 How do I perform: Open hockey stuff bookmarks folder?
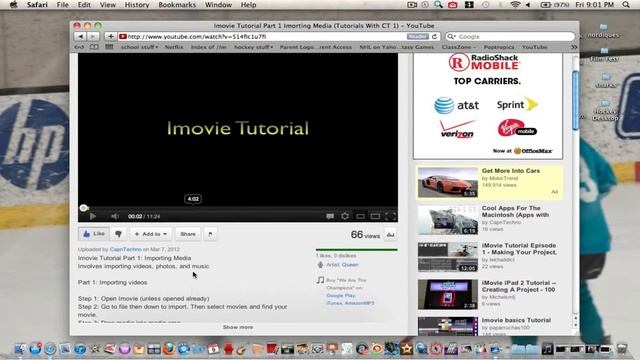click(x=253, y=47)
